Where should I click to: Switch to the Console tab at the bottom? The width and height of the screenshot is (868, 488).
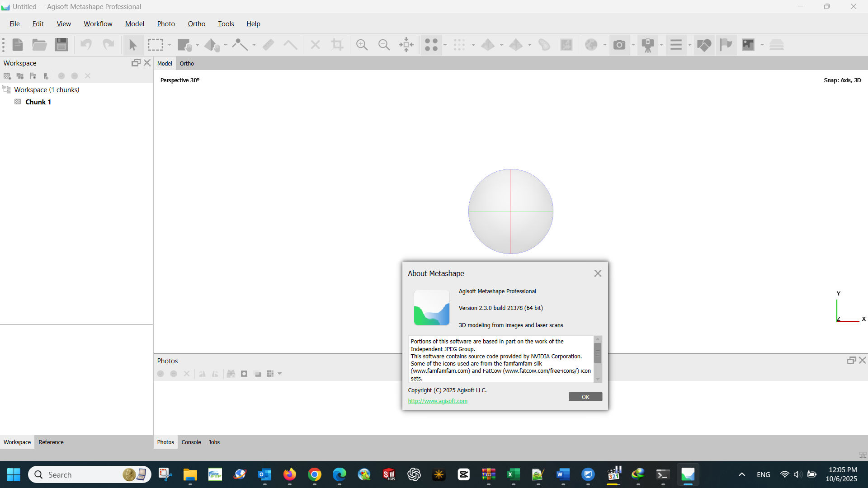191,442
